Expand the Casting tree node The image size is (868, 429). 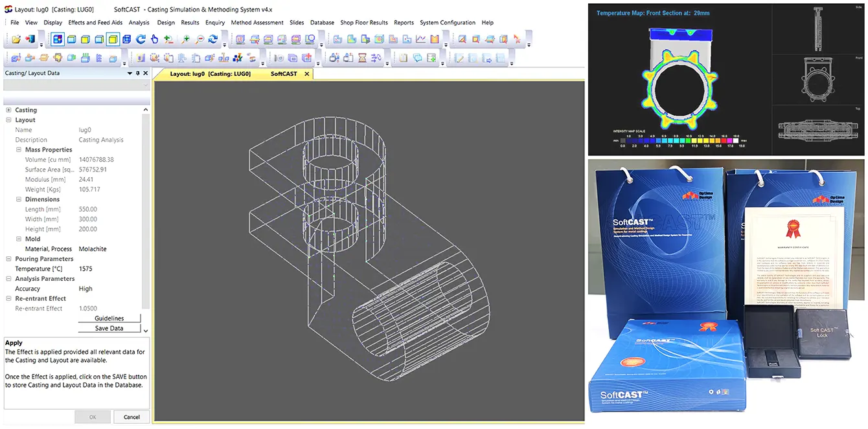click(8, 110)
